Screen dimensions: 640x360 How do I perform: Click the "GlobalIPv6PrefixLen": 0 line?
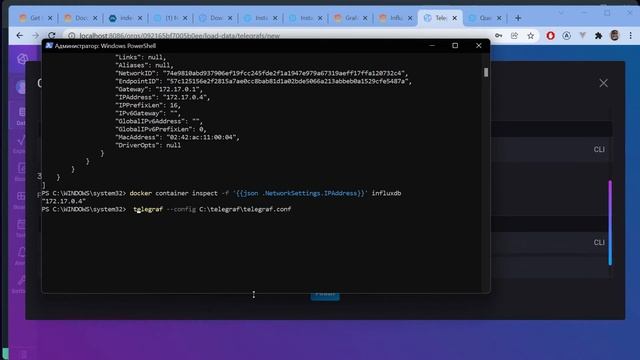click(161, 129)
